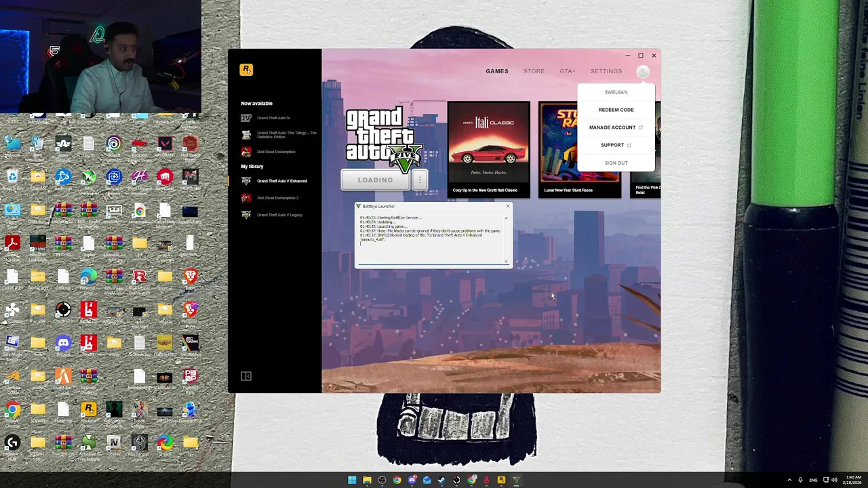Click the Logitech G HUB desktop shortcut

(12, 446)
